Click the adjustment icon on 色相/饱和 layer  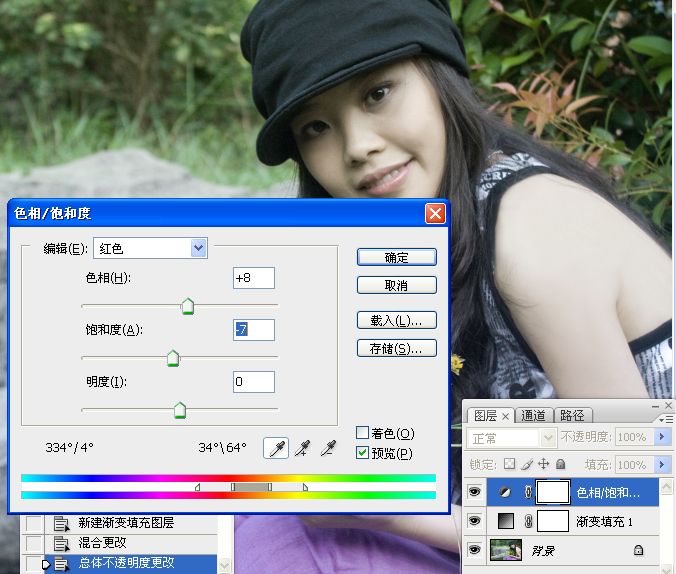pos(504,492)
